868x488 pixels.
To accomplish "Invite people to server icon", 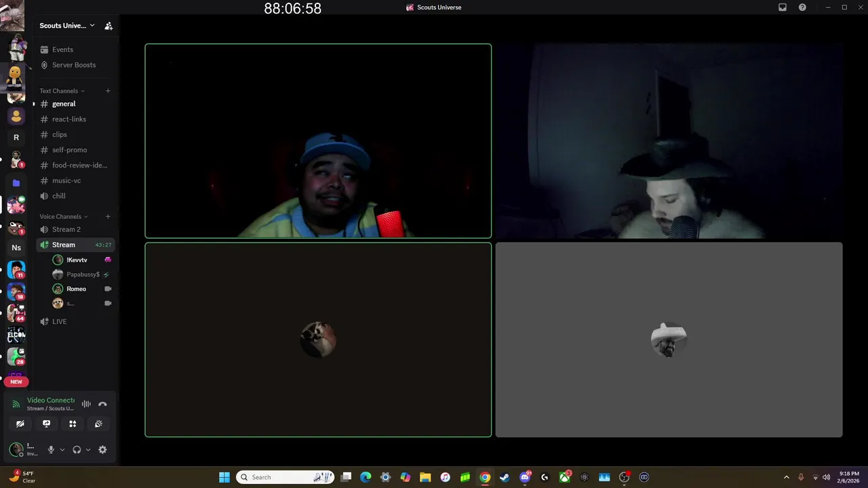I will (108, 26).
